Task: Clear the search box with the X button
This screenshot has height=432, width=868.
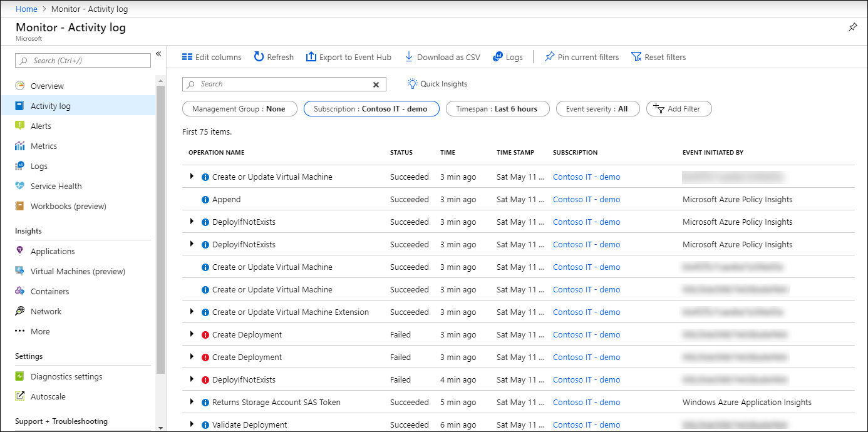Action: point(376,84)
